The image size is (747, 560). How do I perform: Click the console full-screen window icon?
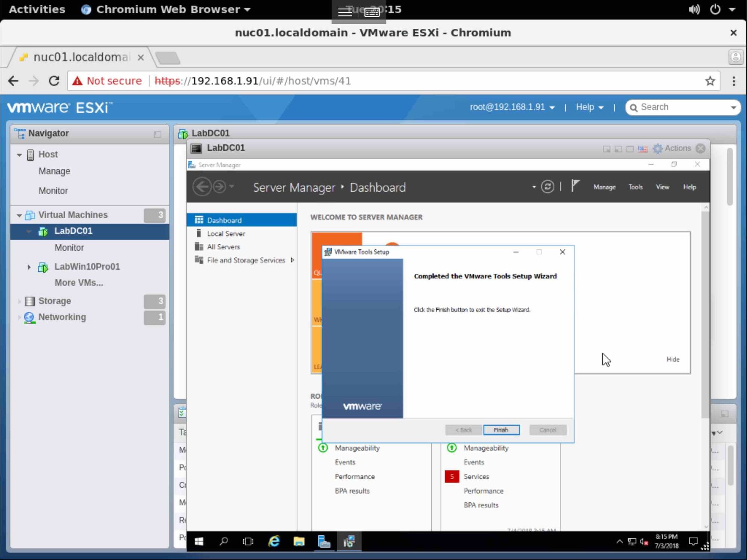pyautogui.click(x=630, y=149)
